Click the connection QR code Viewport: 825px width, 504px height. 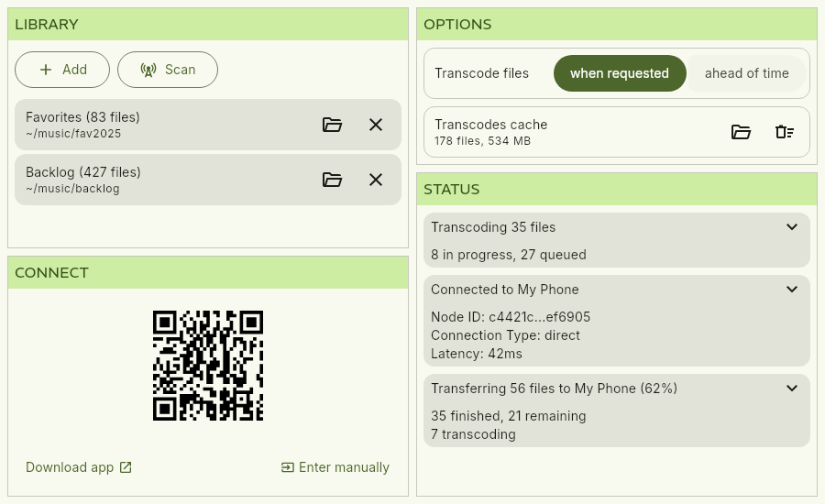coord(208,366)
